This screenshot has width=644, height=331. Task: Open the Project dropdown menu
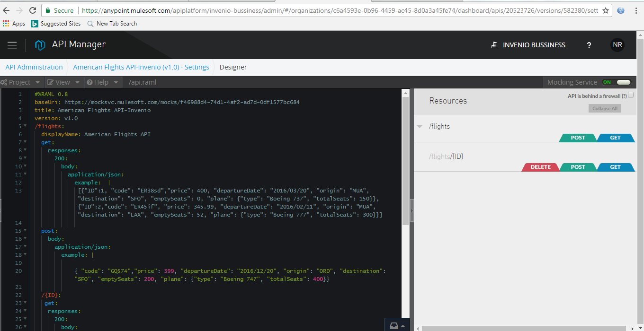coord(22,82)
